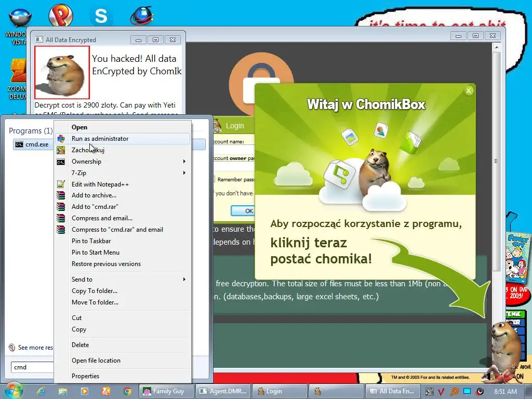Open the Peggle desktop icon

61,15
